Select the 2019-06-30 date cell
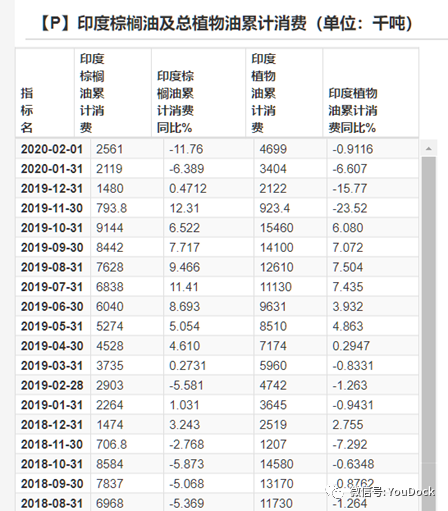448x511 pixels. pos(53,306)
